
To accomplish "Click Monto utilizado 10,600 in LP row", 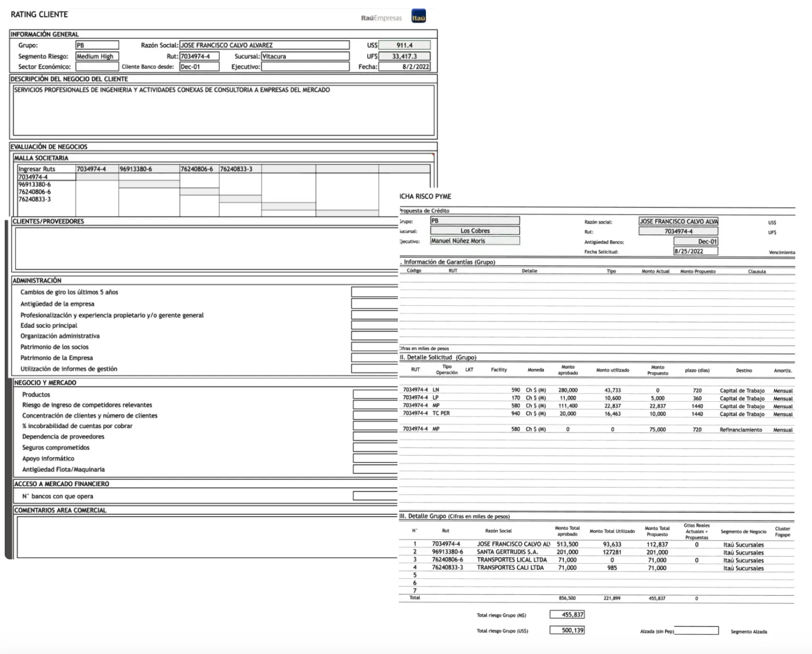I will coord(612,398).
